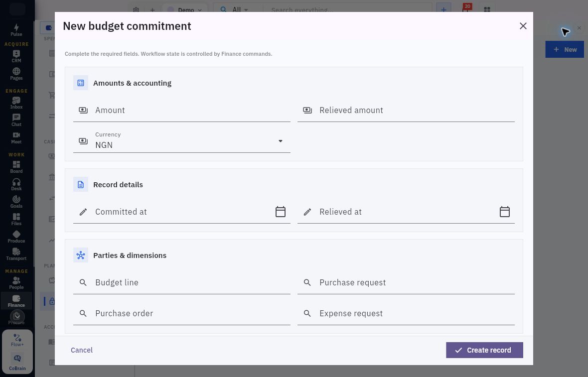Screen dimensions: 588x377
Task: Click the Parties & dimensions section icon
Action: point(81,255)
